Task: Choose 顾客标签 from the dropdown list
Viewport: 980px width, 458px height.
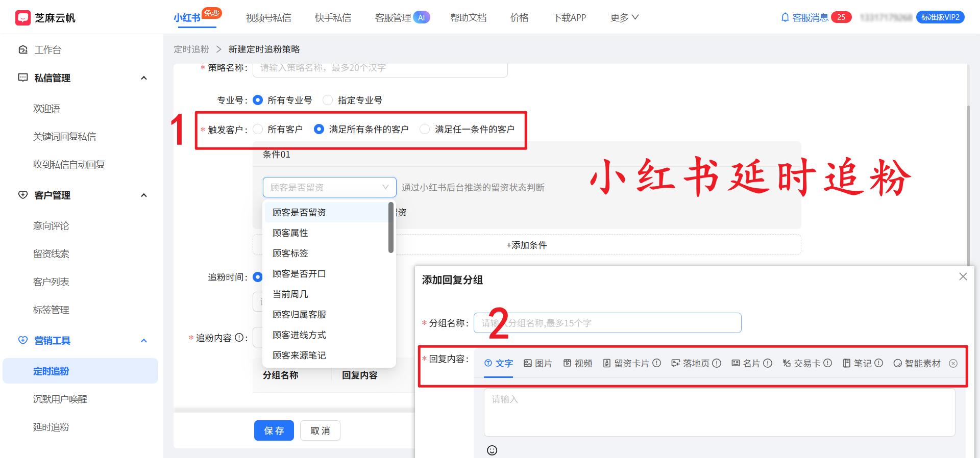Action: point(327,253)
